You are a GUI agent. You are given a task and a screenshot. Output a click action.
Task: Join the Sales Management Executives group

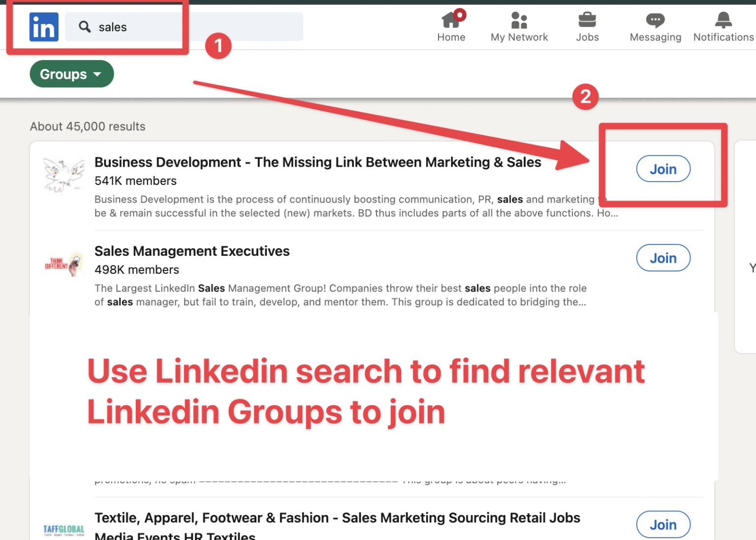(663, 258)
